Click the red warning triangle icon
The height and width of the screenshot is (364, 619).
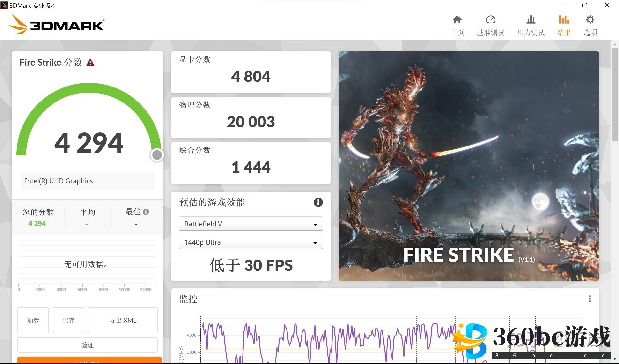90,63
